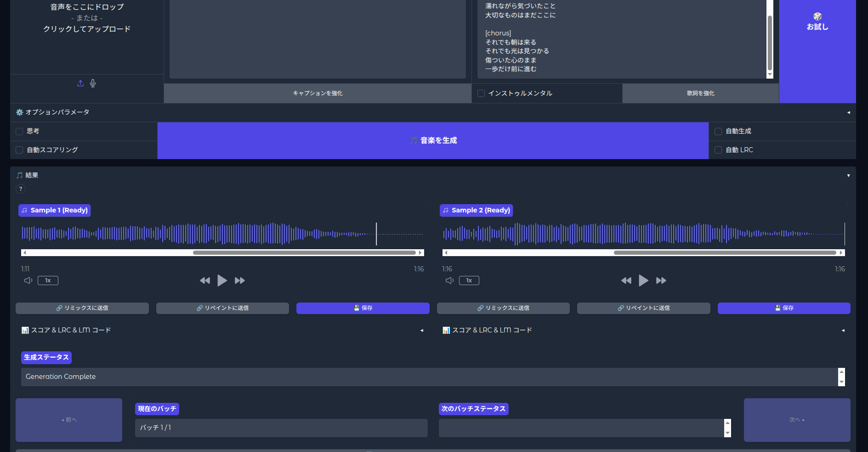Toggle the インストゥルメンタル checkbox

(x=481, y=93)
